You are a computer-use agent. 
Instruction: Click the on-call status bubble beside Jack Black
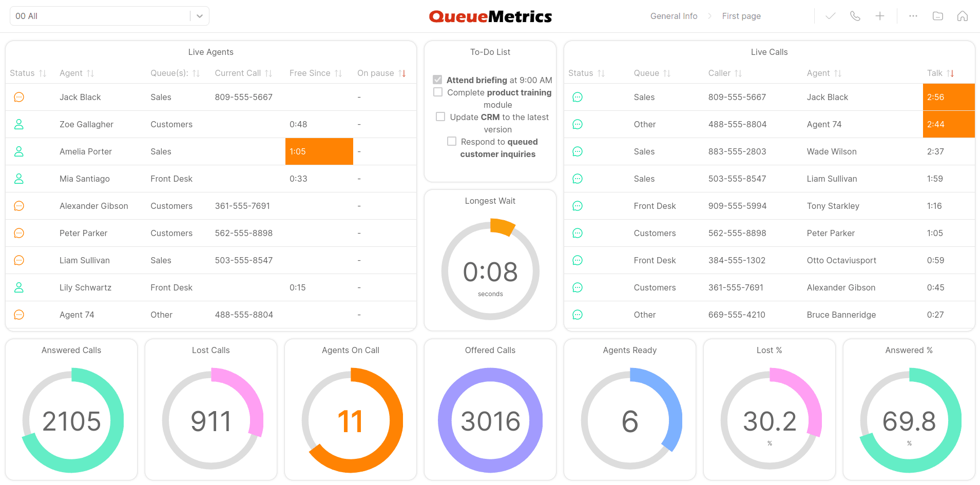pyautogui.click(x=19, y=96)
